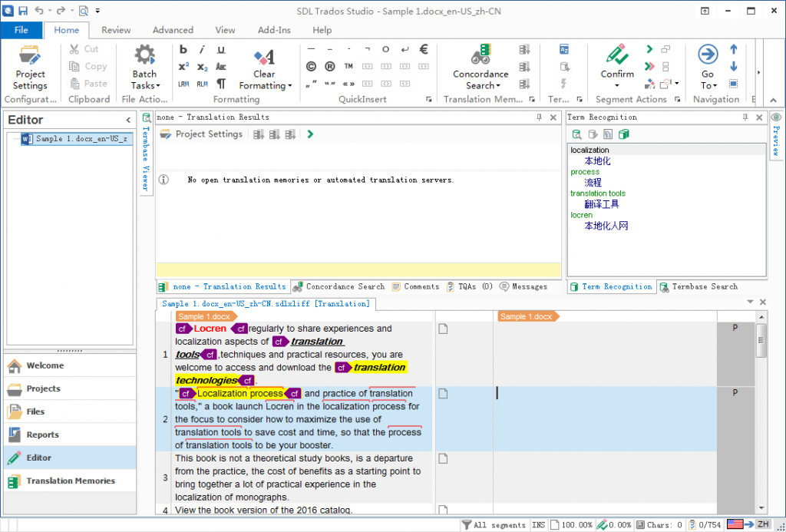786x532 pixels.
Task: Toggle italic formatting in the ribbon
Action: coord(202,49)
